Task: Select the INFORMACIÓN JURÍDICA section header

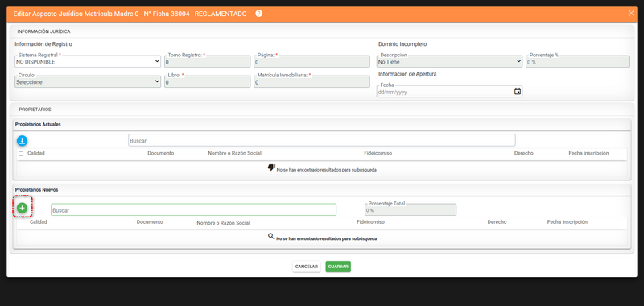Action: coord(44,31)
